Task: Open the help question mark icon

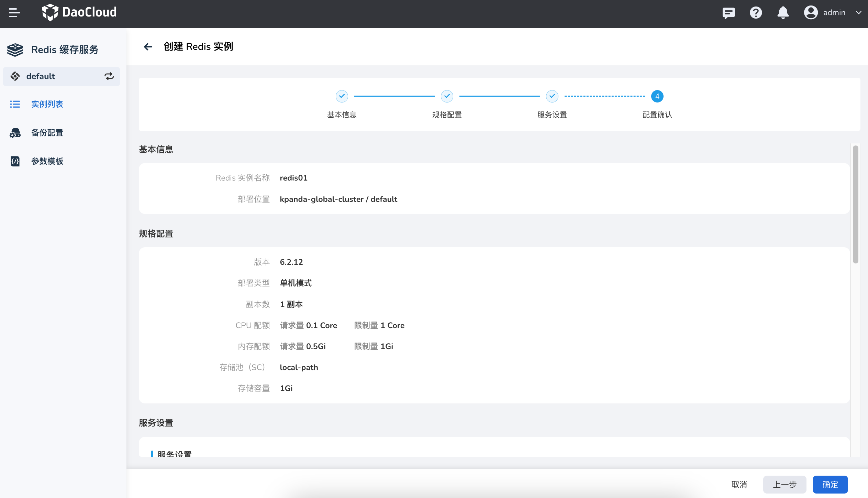Action: [756, 13]
